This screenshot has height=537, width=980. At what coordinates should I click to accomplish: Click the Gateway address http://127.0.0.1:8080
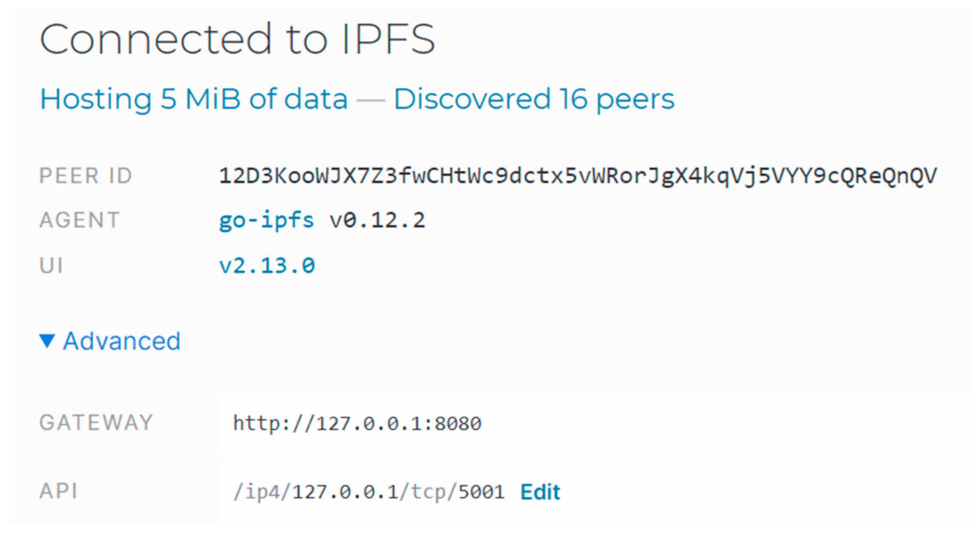pos(357,422)
